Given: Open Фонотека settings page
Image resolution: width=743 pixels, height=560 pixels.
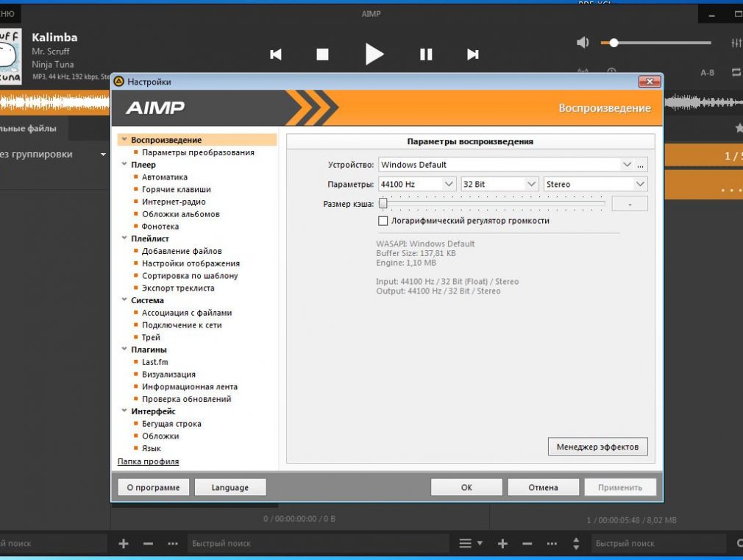Looking at the screenshot, I should click(160, 226).
